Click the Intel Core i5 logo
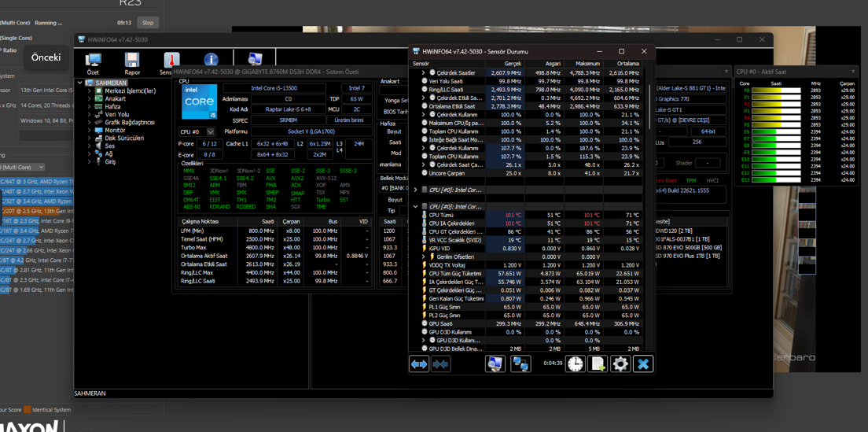 tap(199, 104)
